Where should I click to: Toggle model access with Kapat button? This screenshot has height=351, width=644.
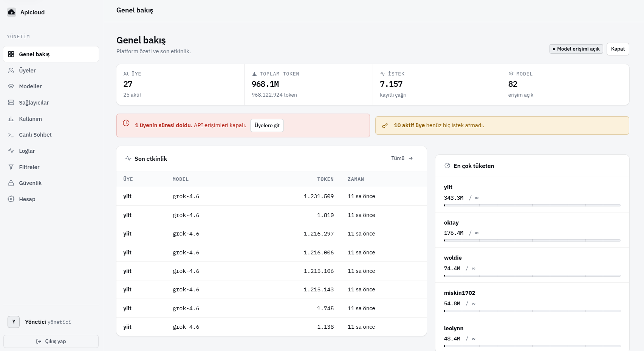(x=618, y=49)
